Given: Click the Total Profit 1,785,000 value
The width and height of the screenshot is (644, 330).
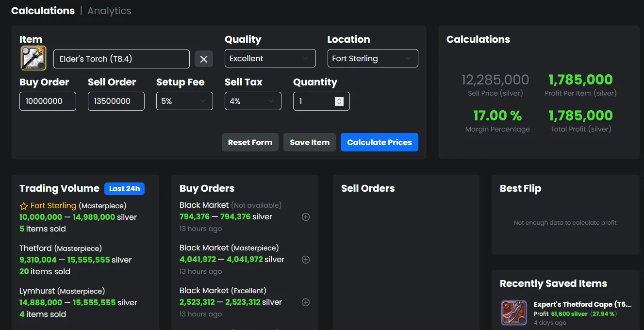Looking at the screenshot, I should coord(580,115).
